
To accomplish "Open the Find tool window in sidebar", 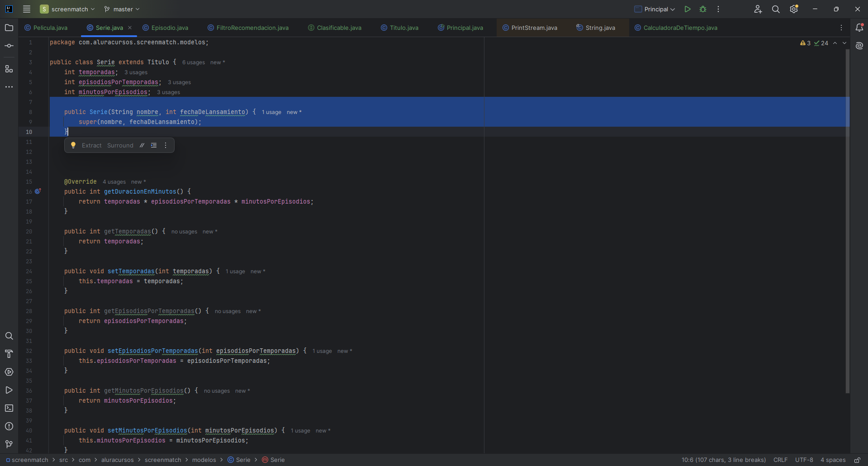I will [9, 336].
